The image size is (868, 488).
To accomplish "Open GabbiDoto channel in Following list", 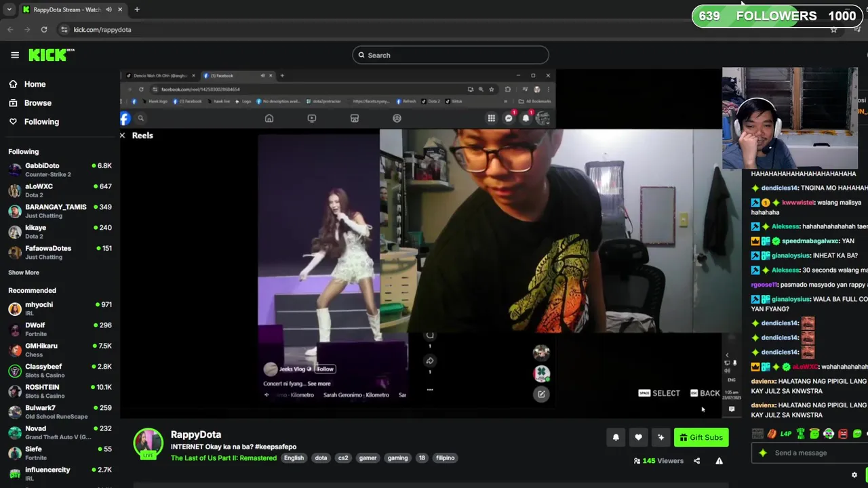I will click(x=60, y=169).
